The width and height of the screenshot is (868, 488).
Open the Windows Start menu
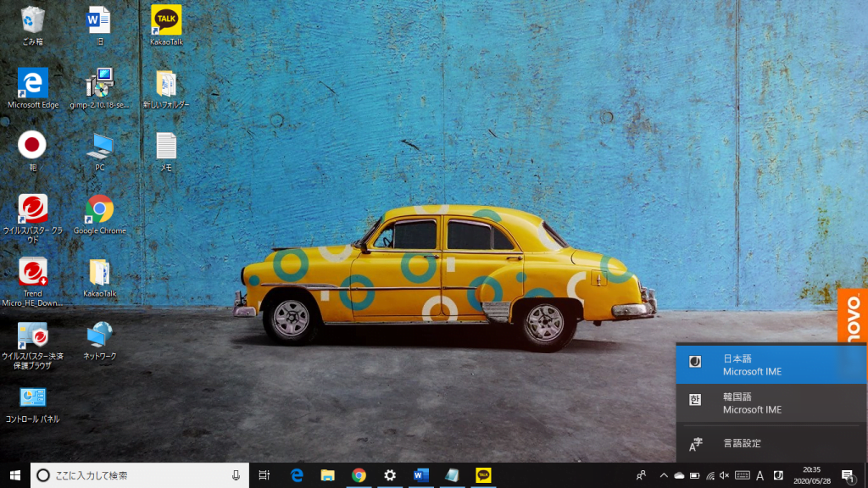pyautogui.click(x=14, y=475)
